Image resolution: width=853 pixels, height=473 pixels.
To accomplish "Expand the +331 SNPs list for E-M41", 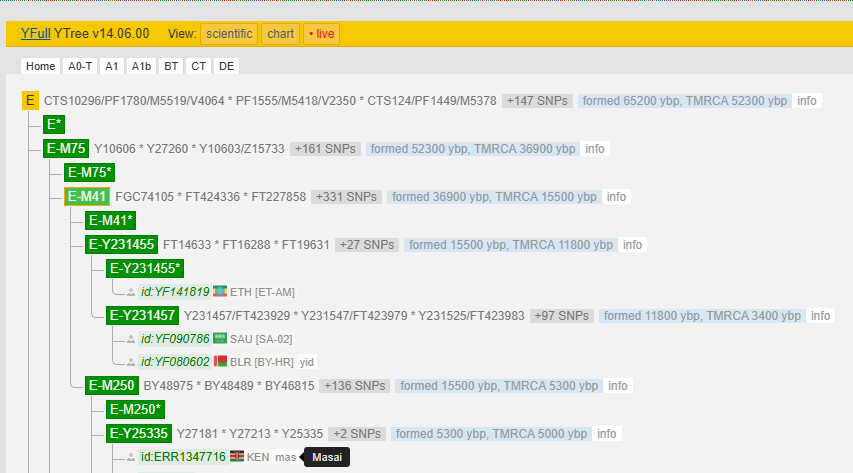I will click(x=347, y=196).
